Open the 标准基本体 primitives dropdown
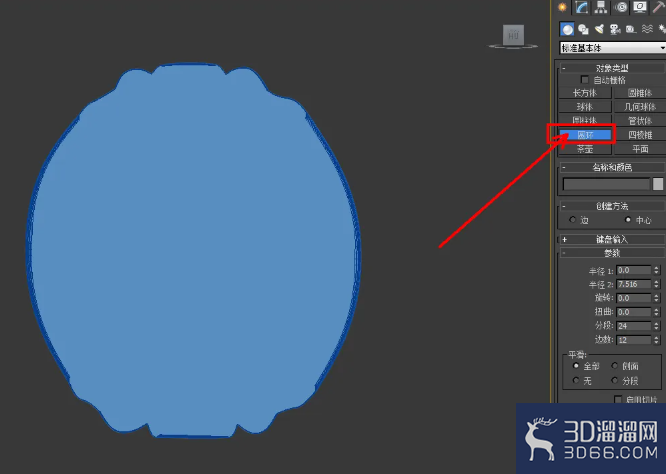 [613, 48]
